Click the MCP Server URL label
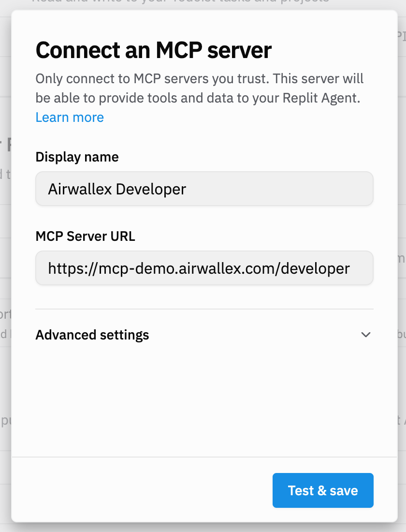The image size is (406, 532). 85,236
